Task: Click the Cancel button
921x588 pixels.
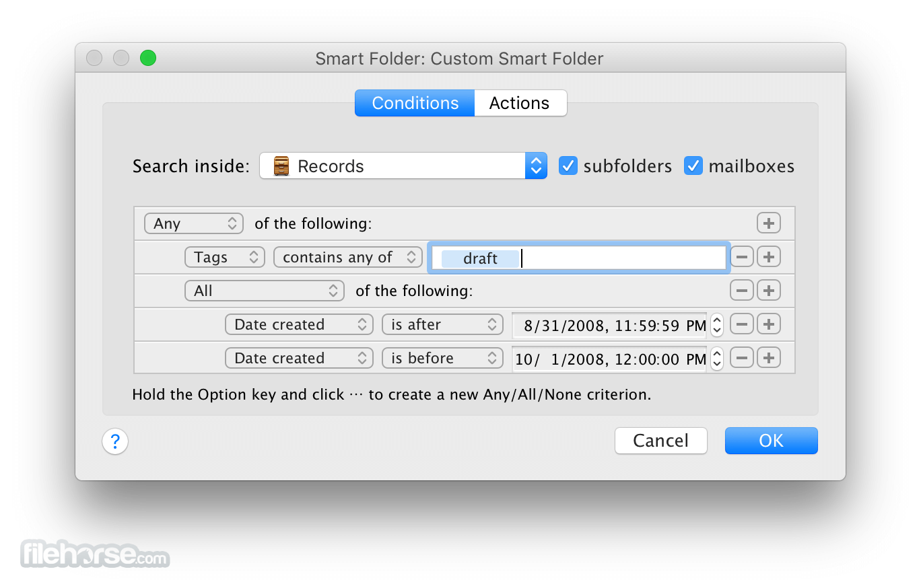Action: click(x=660, y=441)
